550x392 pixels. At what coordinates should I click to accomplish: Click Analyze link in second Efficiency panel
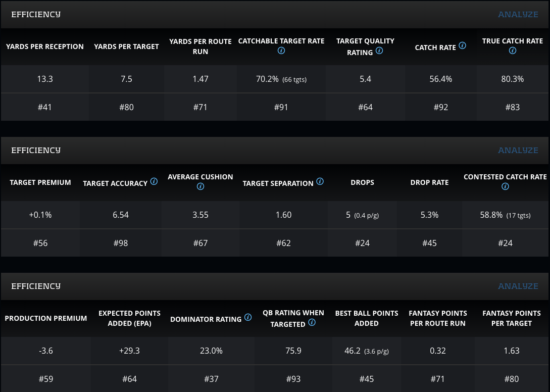coord(518,150)
